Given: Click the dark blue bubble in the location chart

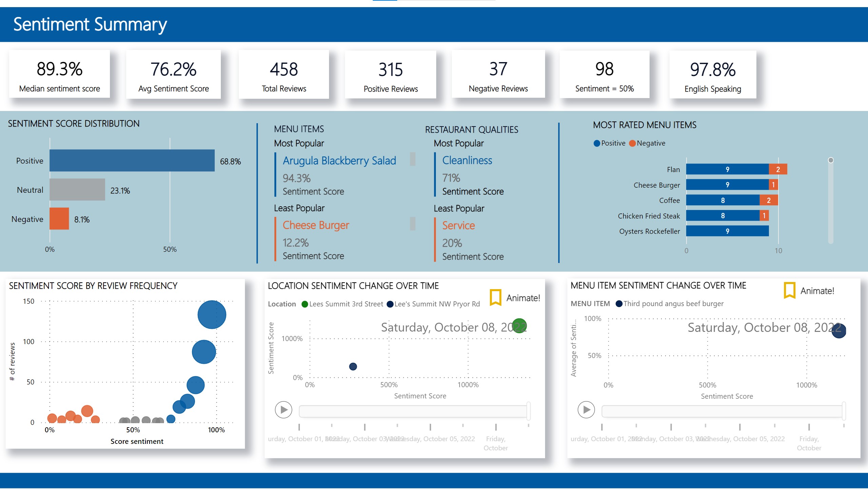Looking at the screenshot, I should coord(353,367).
